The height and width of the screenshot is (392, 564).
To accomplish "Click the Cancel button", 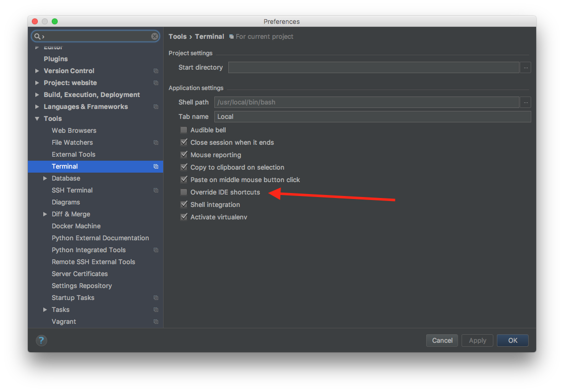I will (442, 340).
